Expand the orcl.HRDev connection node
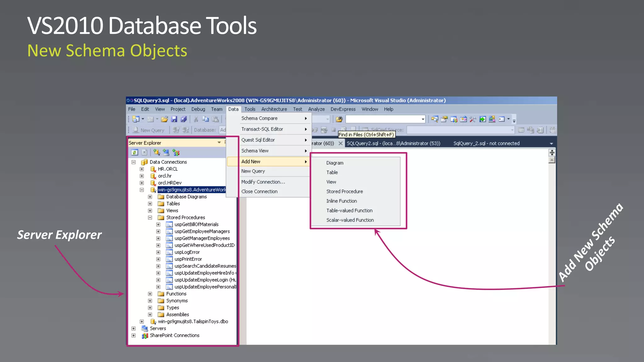Screen dimensions: 644x362 click(x=142, y=183)
